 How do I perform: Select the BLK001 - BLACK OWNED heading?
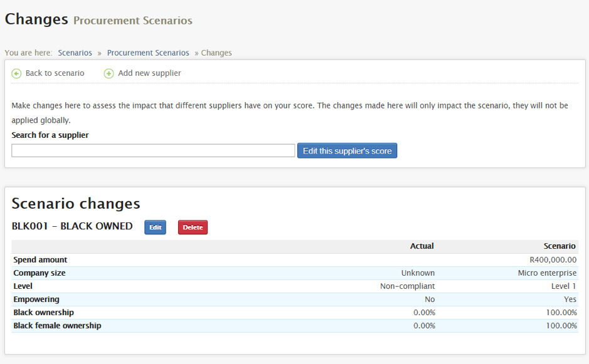click(x=72, y=226)
